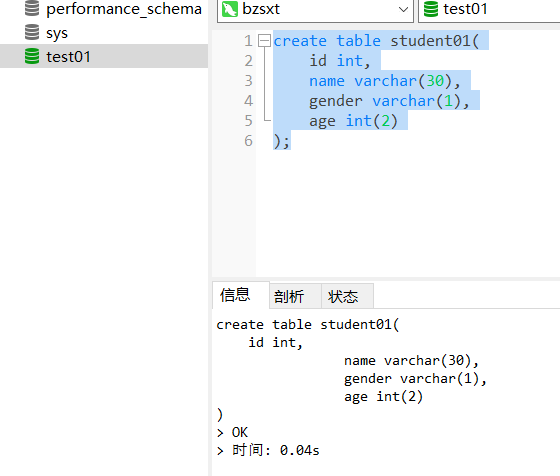Screen dimensions: 560x476
Task: Click the test01 database icon in the selector
Action: pos(431,9)
